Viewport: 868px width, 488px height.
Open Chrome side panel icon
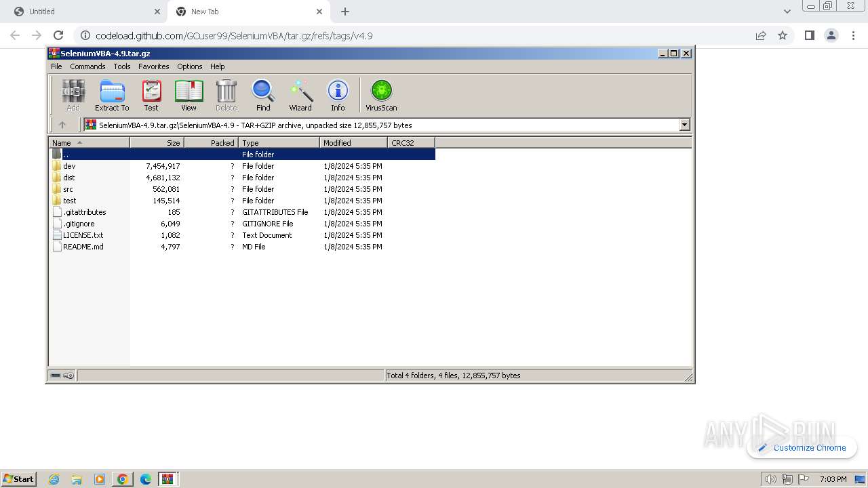(x=809, y=35)
